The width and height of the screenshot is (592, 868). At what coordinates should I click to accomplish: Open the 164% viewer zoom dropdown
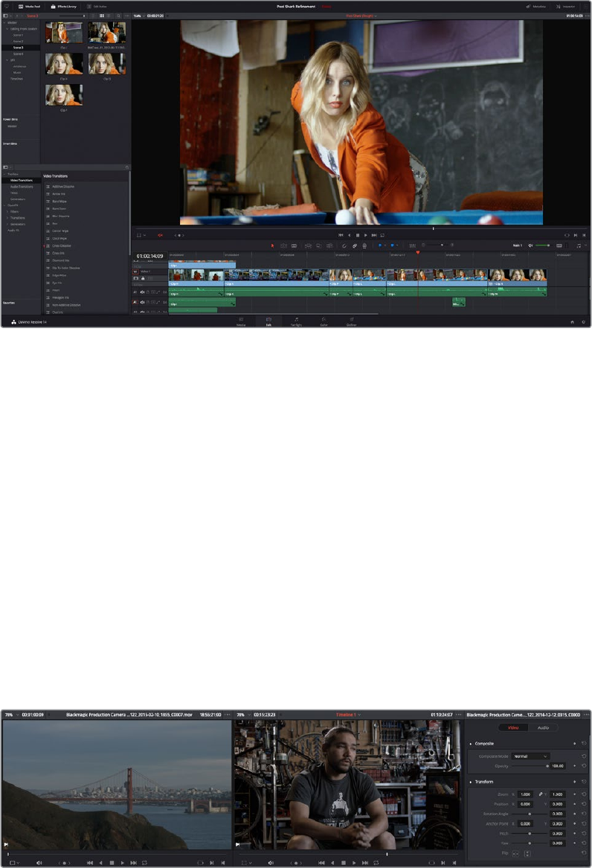coord(138,16)
